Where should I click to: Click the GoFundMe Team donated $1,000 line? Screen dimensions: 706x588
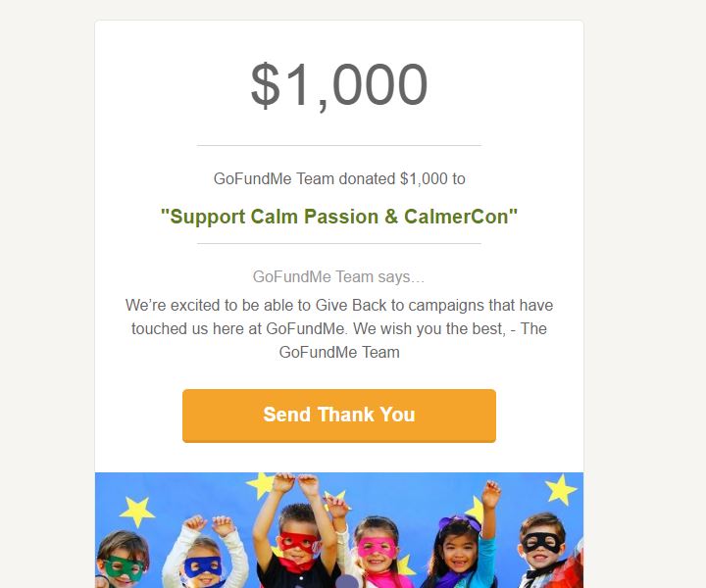[339, 178]
